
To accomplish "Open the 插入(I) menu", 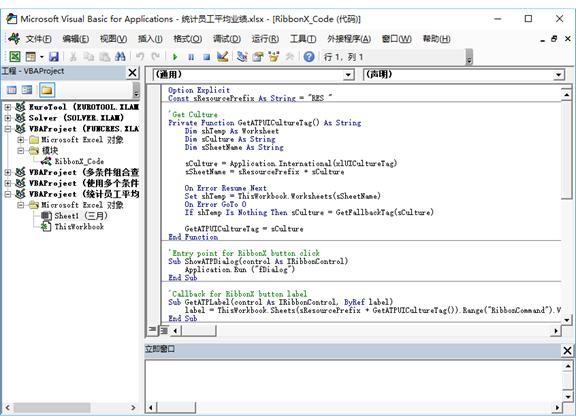I will point(150,39).
